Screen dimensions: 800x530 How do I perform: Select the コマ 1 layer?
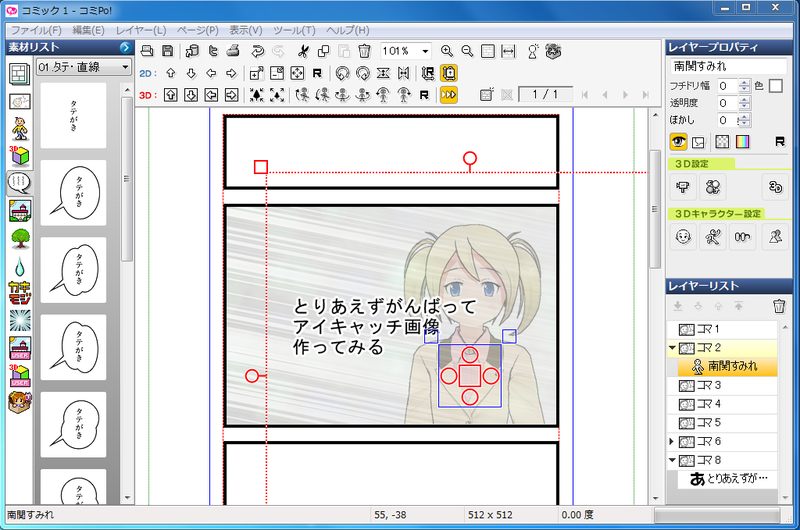tap(722, 329)
